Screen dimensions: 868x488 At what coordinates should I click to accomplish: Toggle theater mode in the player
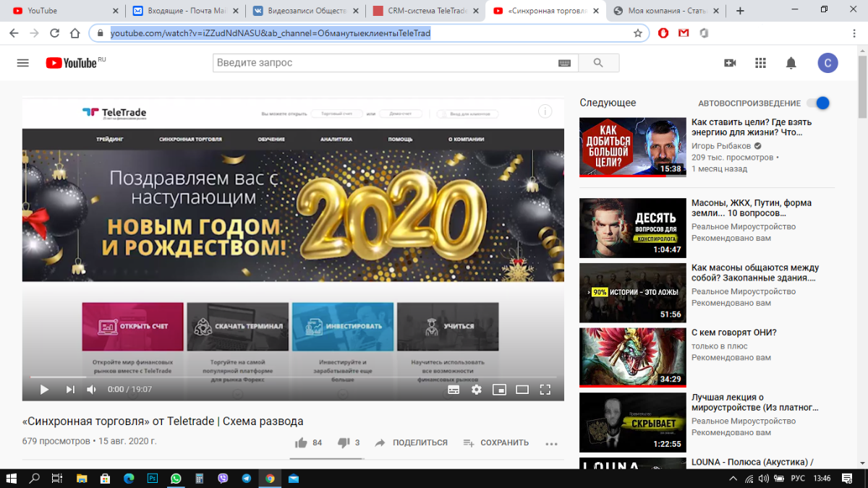tap(522, 389)
